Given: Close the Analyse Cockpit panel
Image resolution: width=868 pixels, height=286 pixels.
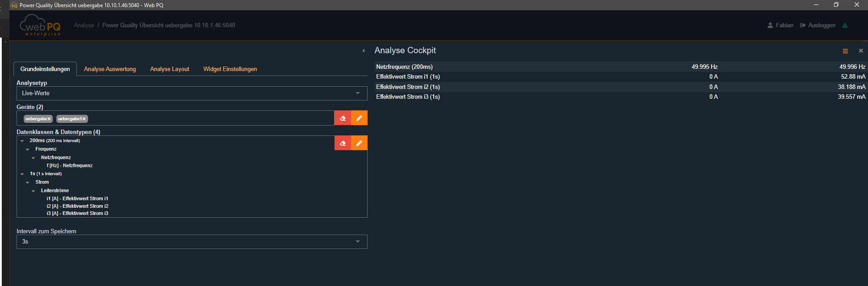Looking at the screenshot, I should [x=861, y=51].
